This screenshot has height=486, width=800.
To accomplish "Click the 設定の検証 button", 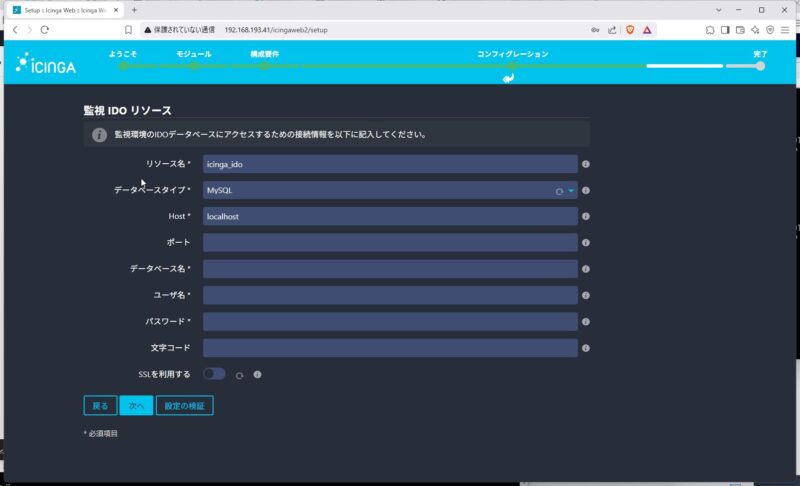I will coord(184,405).
